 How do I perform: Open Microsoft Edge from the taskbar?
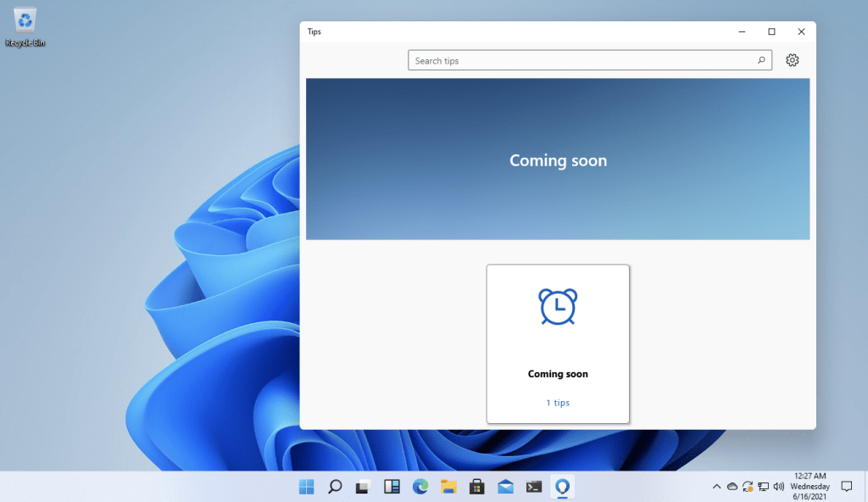click(x=420, y=486)
